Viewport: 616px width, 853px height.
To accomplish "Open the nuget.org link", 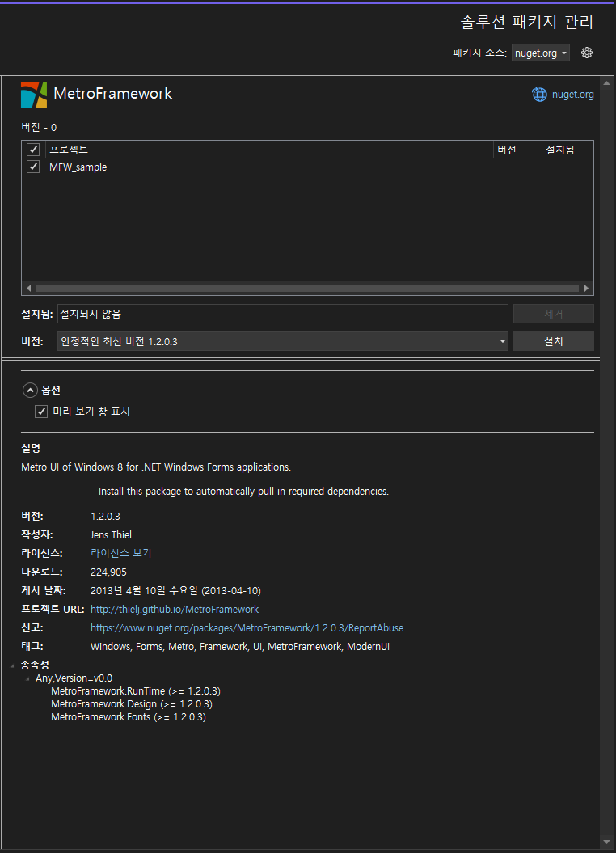I will (x=572, y=94).
